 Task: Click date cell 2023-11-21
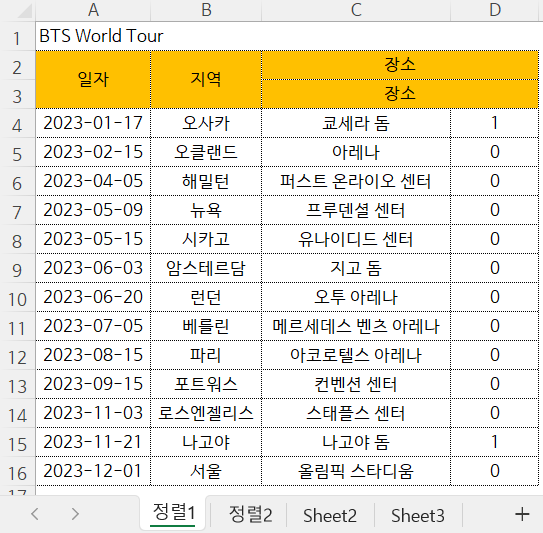tap(93, 442)
